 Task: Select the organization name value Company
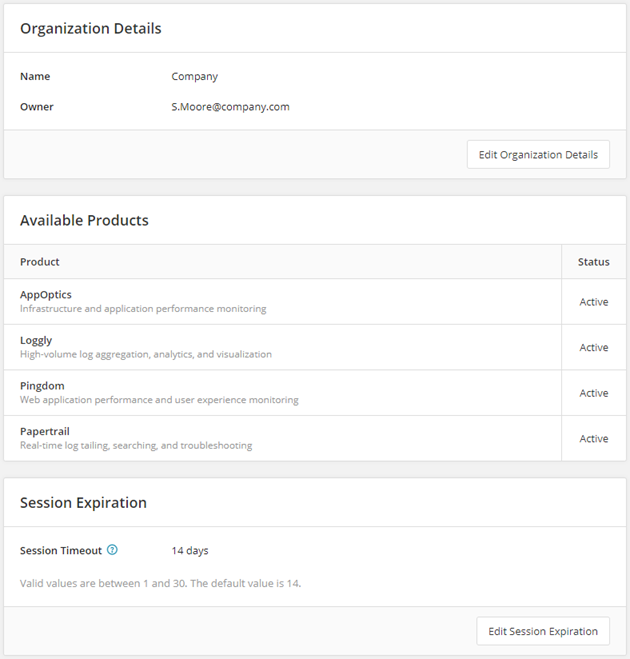click(194, 76)
